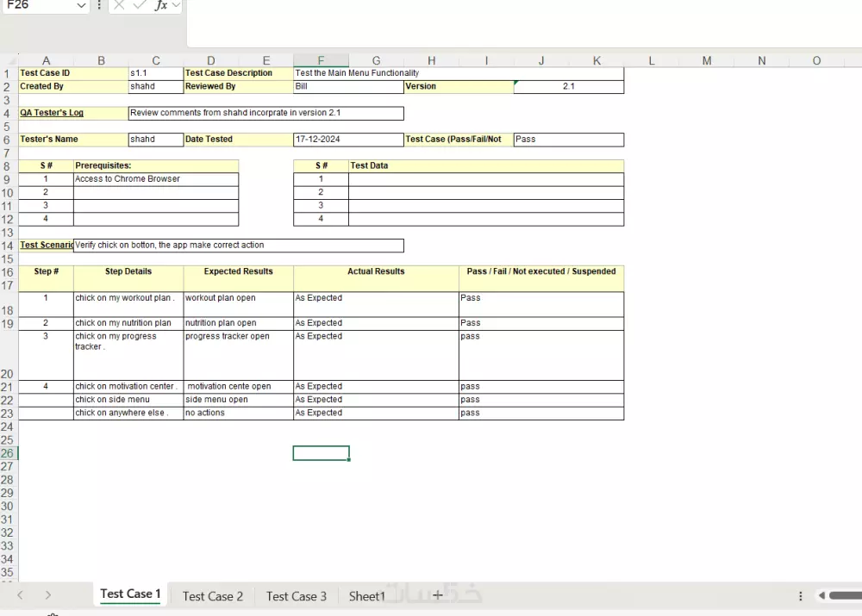
Task: Select 'nutrition plan open' cell
Action: tap(239, 323)
